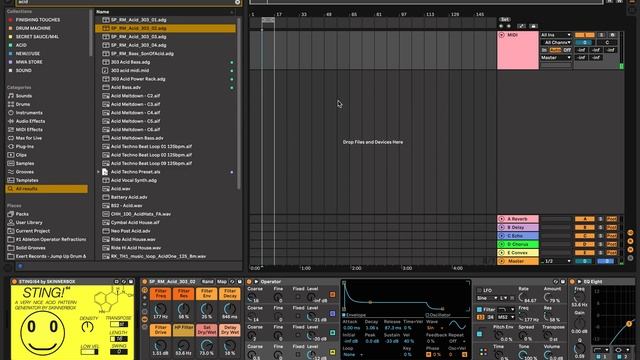Toggle the Operator device activator
640x360 pixels.
tap(249, 282)
